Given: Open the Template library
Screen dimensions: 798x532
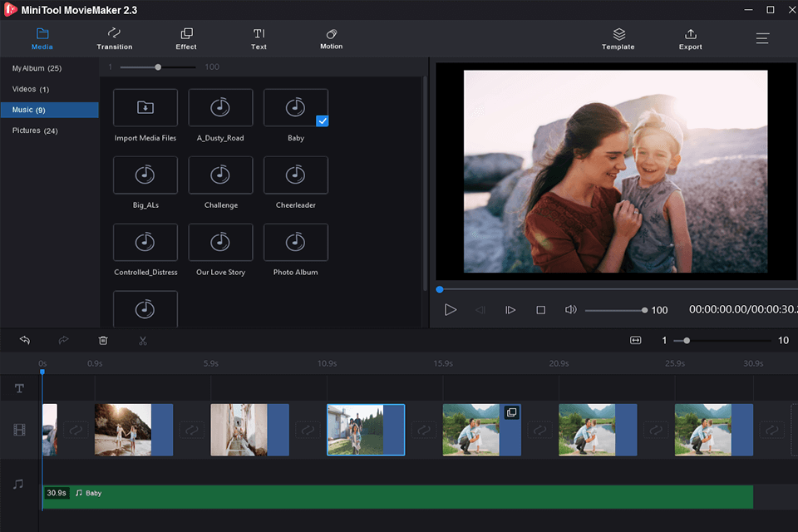Looking at the screenshot, I should click(618, 38).
